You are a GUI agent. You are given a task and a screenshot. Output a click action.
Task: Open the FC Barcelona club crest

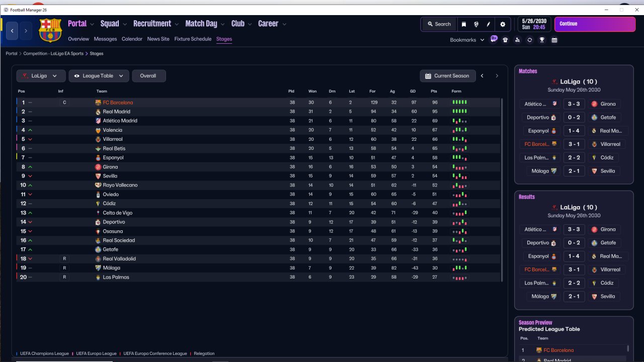click(50, 30)
